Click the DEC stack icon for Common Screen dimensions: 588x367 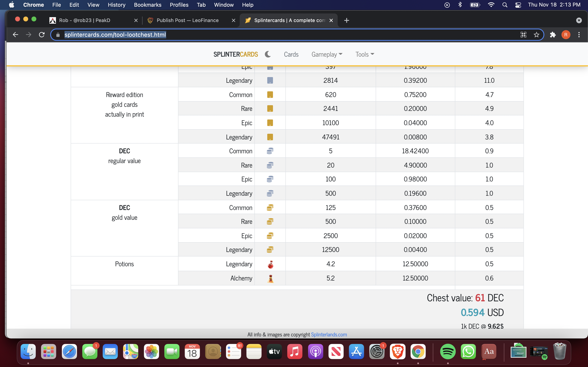270,151
